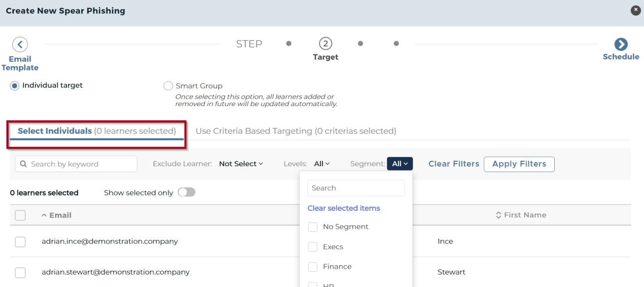The height and width of the screenshot is (287, 644).
Task: Click the step dot right after Target
Action: (x=360, y=43)
